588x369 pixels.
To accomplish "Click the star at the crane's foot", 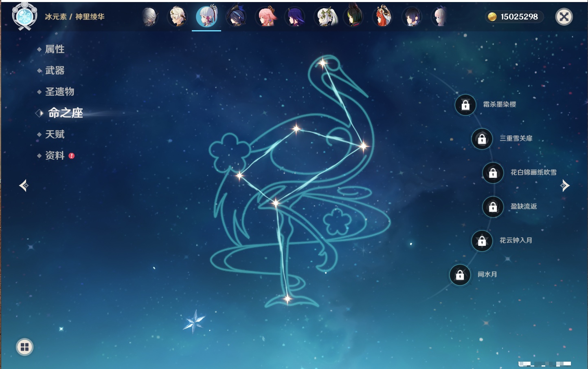I will pos(287,299).
